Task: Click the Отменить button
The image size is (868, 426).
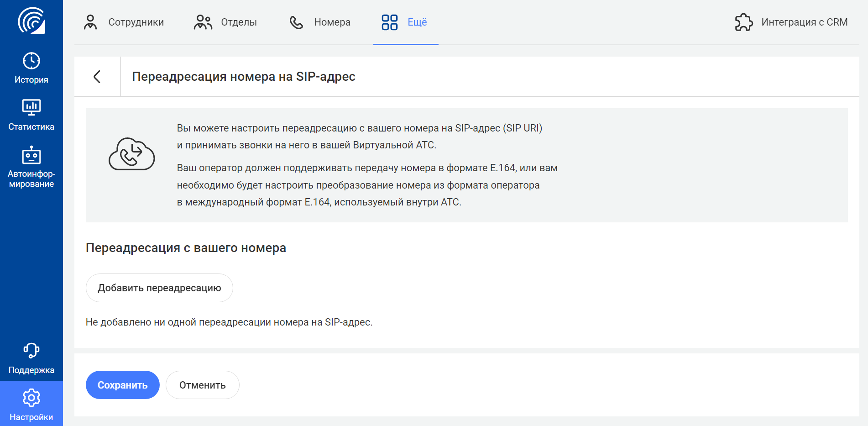Action: (202, 385)
